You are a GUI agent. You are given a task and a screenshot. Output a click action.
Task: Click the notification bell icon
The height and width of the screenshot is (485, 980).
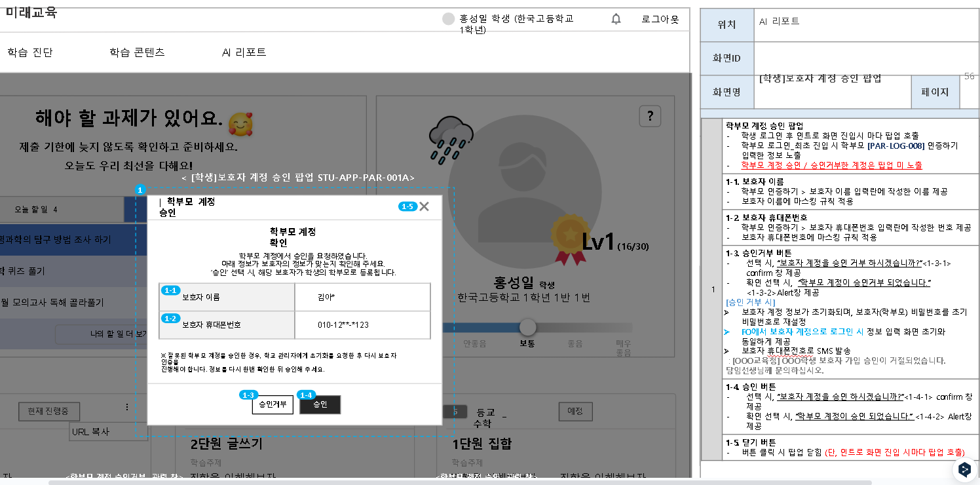point(616,19)
